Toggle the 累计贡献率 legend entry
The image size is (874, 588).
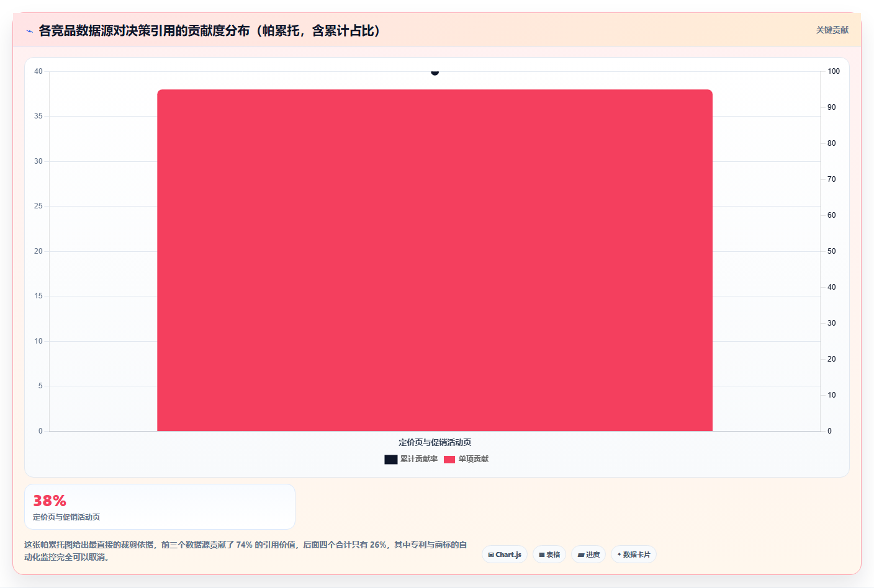(x=411, y=459)
